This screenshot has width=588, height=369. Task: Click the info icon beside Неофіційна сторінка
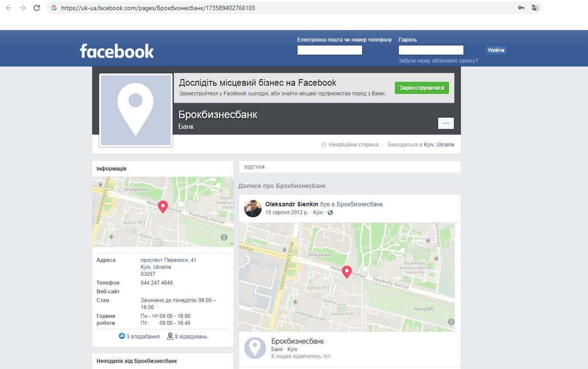pos(324,145)
